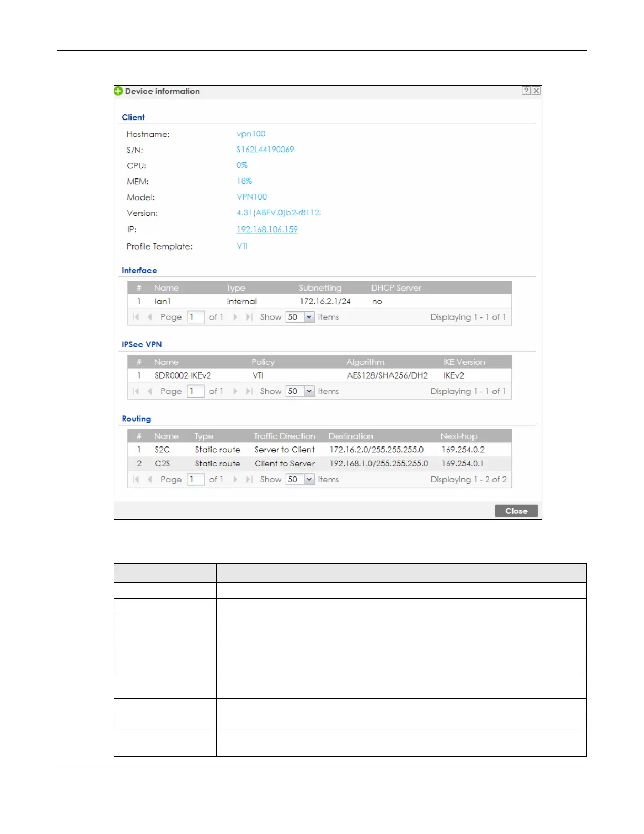The width and height of the screenshot is (644, 834).
Task: Click Profile Template value VTI
Action: pos(242,246)
